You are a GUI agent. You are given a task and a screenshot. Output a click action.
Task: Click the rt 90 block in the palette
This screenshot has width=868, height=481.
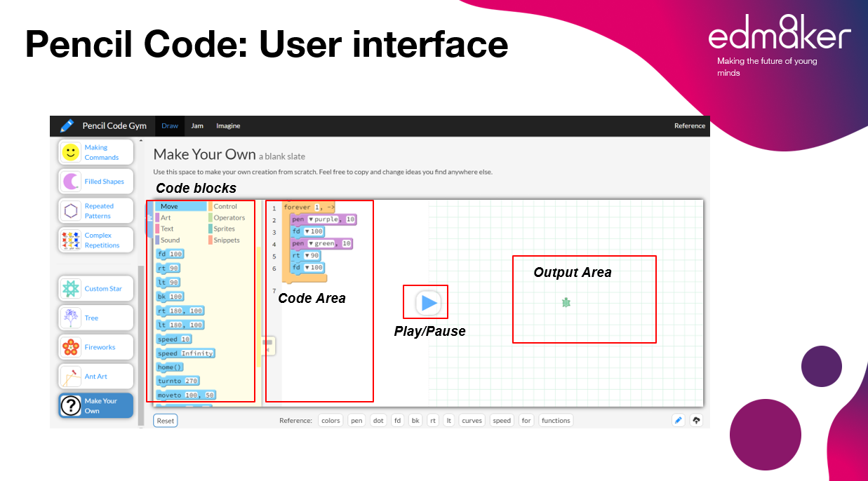(x=168, y=268)
